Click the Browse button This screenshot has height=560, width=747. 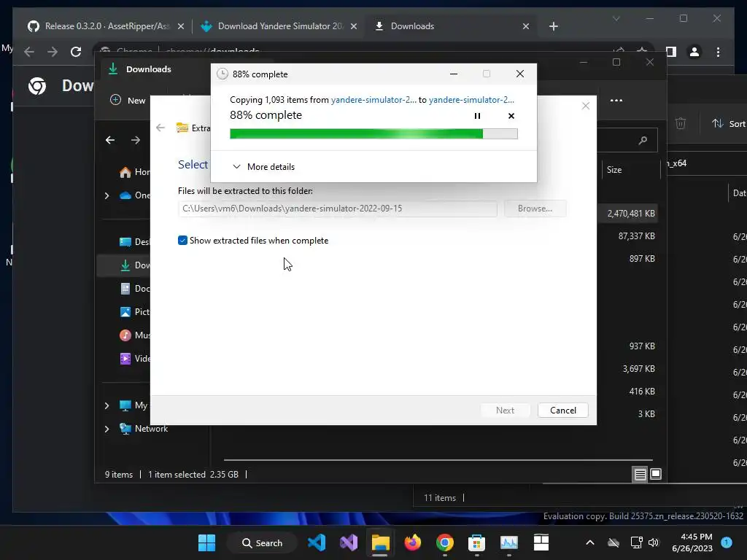click(535, 209)
